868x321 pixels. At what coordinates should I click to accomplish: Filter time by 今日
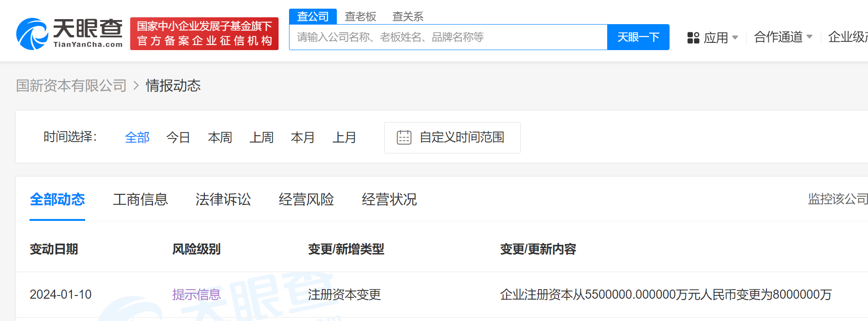coord(178,137)
